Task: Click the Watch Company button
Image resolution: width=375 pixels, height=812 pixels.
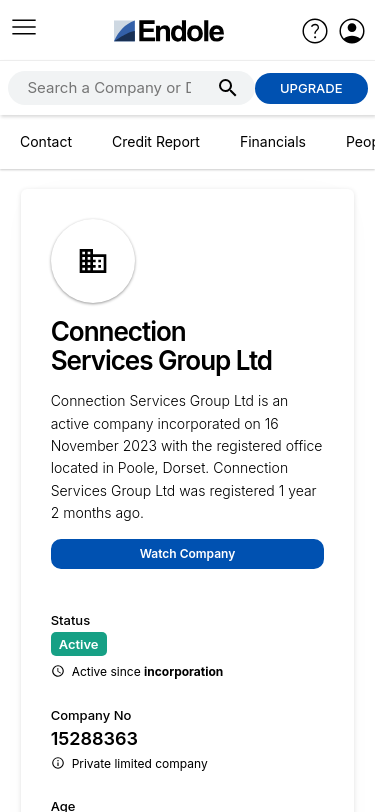Action: [x=188, y=554]
